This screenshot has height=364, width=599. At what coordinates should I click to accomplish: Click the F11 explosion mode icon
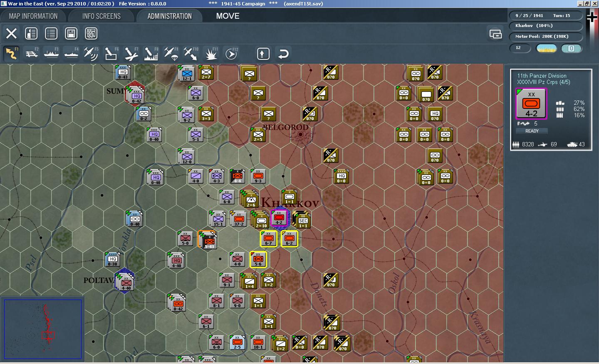211,54
